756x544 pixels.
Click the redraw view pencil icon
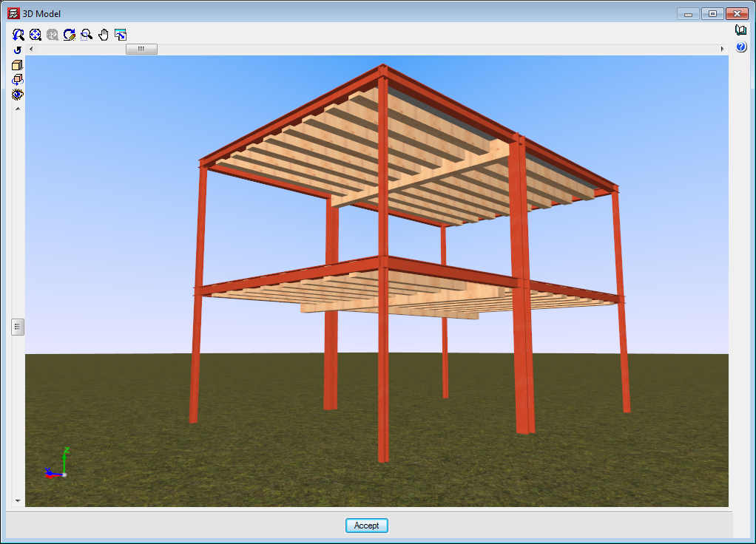[x=70, y=35]
